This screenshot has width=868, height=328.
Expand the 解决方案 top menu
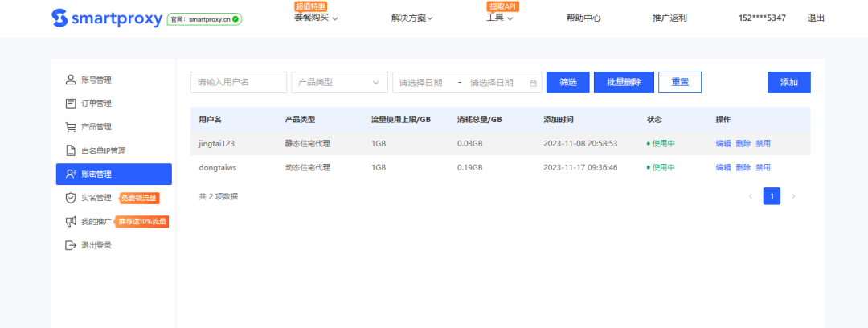[411, 18]
